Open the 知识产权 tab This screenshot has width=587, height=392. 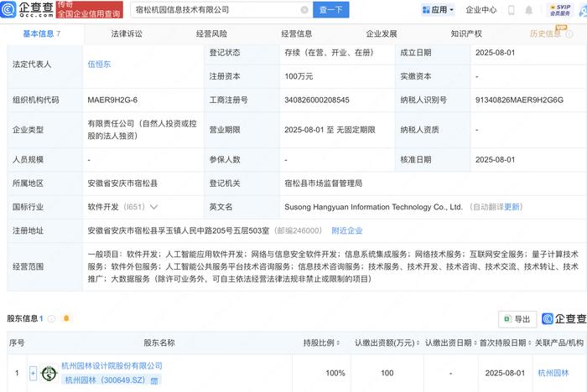click(x=466, y=34)
